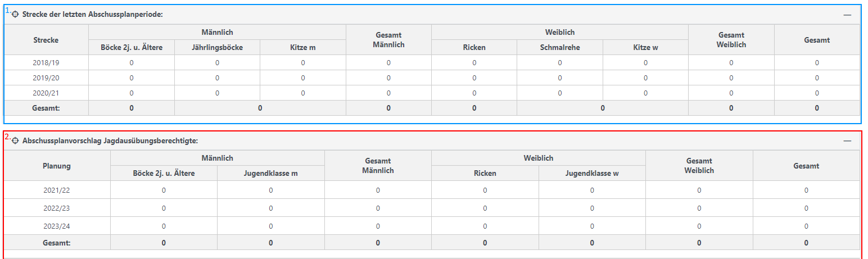Click Jugendklasse w field for 2022/23
Screen dimensions: 868x259
(592, 208)
